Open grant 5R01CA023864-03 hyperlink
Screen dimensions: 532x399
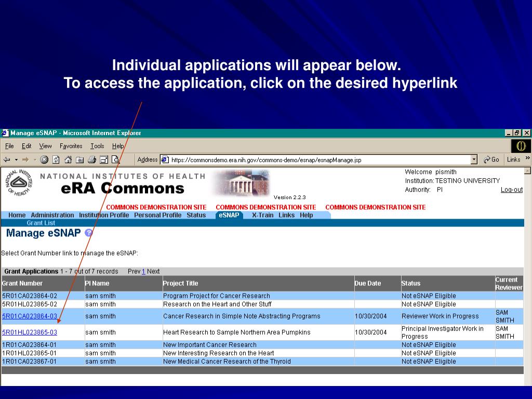click(30, 316)
